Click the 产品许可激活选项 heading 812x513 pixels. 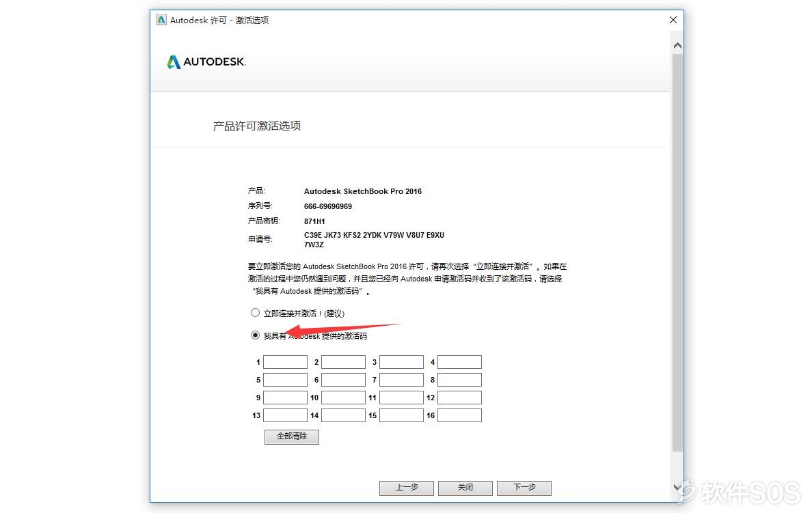click(257, 126)
